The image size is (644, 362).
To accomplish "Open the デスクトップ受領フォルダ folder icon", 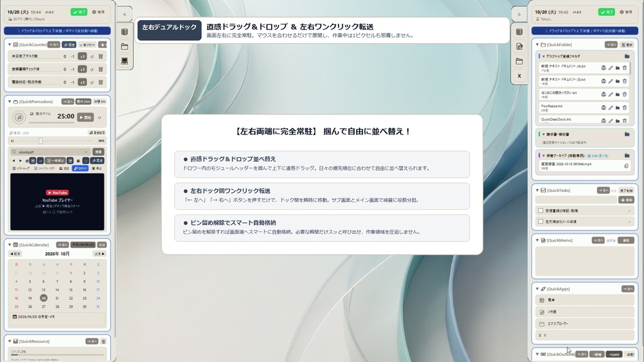I will click(x=627, y=56).
